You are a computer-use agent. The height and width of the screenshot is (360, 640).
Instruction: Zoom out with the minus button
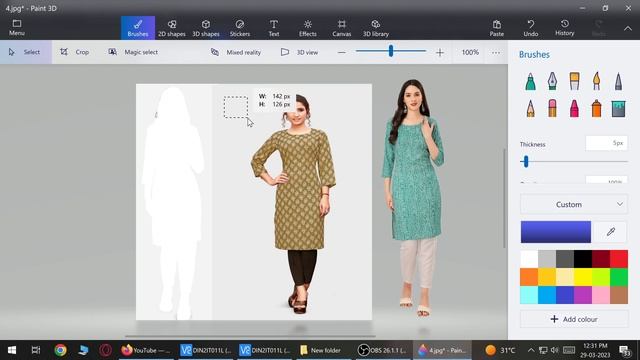[x=342, y=52]
